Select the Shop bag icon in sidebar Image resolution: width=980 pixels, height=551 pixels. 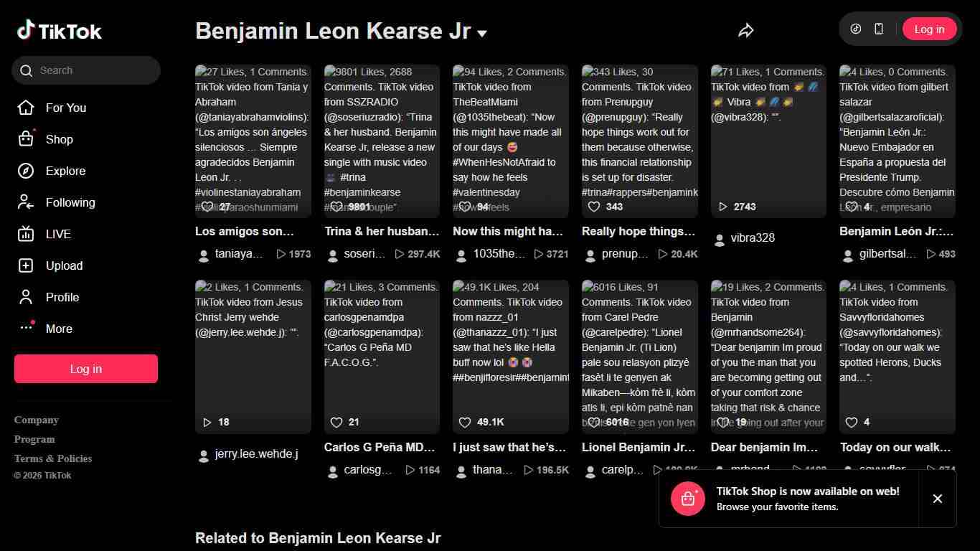coord(26,139)
